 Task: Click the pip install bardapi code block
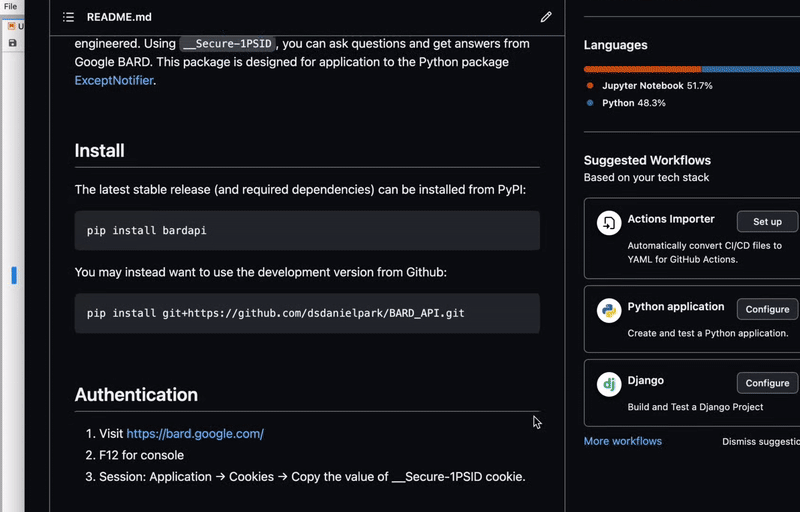pos(307,230)
